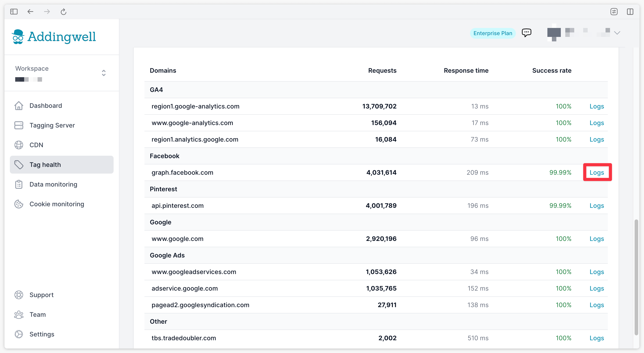
Task: Open Settings in sidebar
Action: click(62, 334)
